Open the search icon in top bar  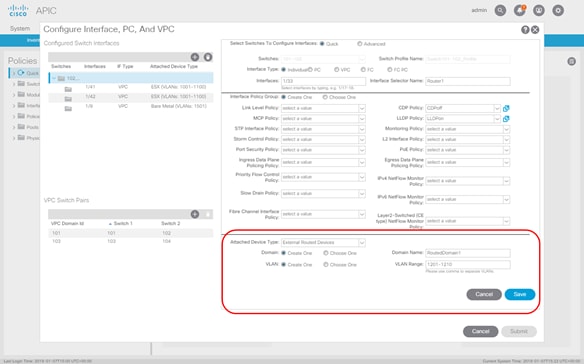coord(500,10)
